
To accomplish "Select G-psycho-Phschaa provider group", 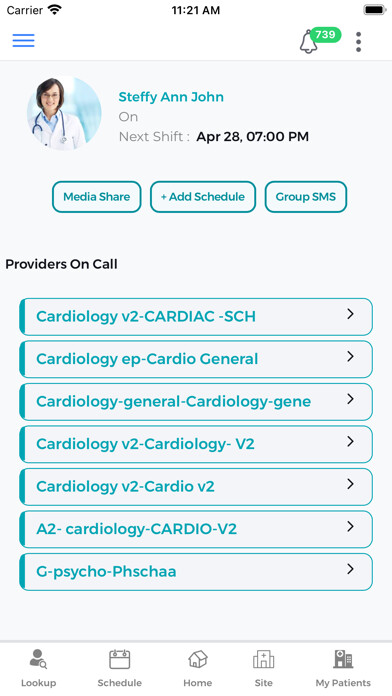I will 196,572.
